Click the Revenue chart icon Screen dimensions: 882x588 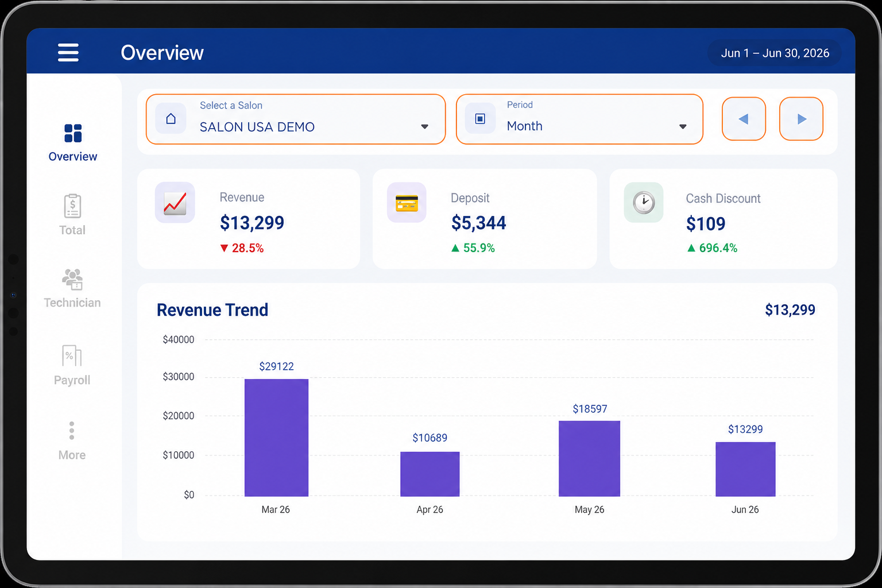point(175,203)
